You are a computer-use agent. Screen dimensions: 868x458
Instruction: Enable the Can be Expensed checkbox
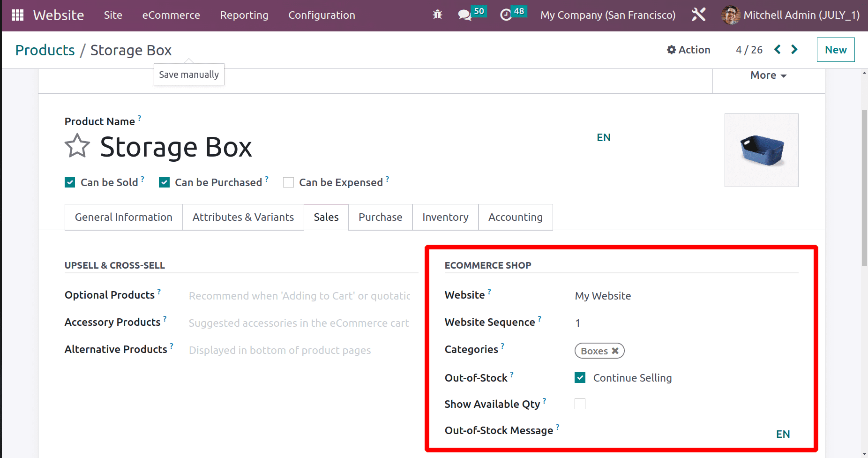(x=288, y=182)
